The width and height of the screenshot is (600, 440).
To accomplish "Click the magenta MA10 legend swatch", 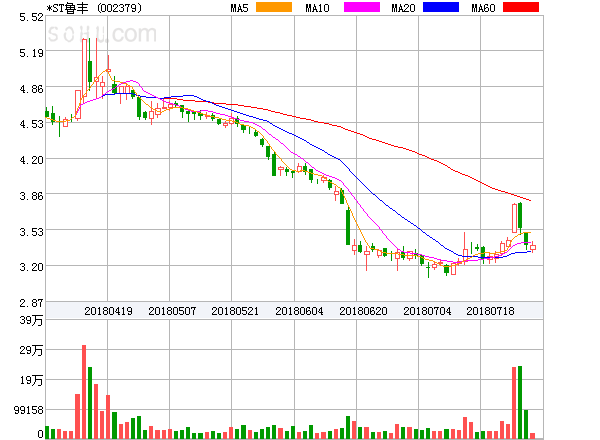I will pos(362,7).
